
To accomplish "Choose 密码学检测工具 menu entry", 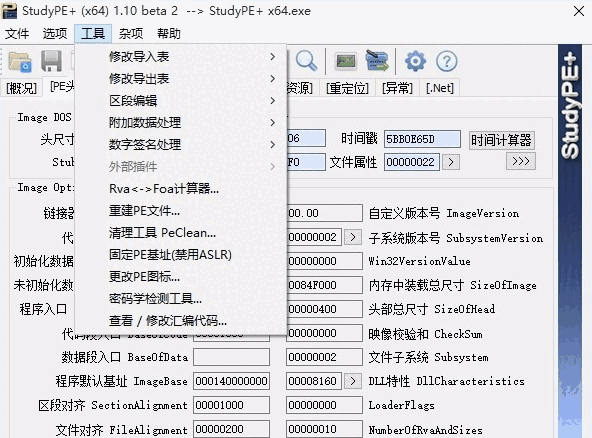I will click(181, 299).
